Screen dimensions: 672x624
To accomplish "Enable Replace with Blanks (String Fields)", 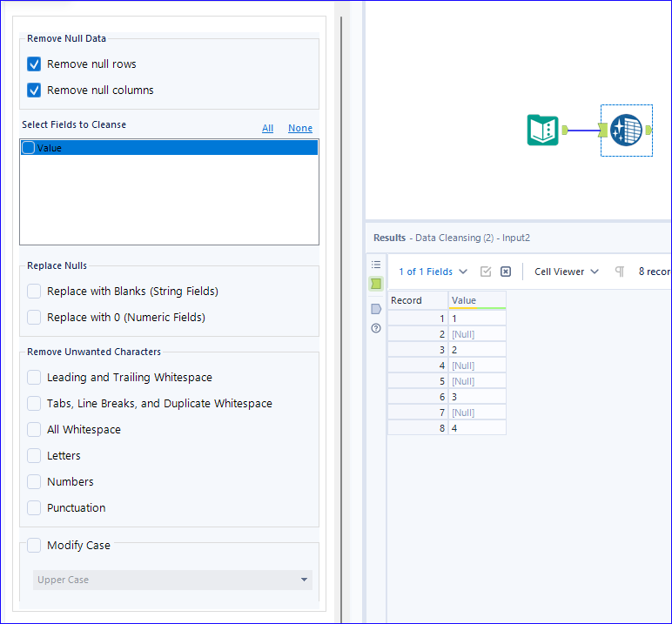I will 34,291.
